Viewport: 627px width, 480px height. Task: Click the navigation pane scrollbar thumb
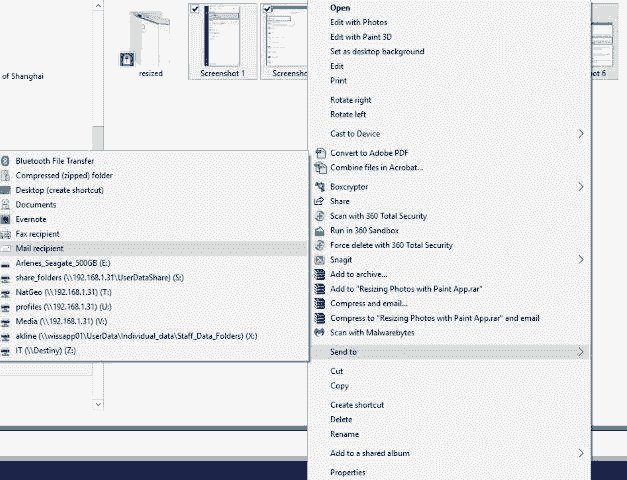tap(98, 138)
